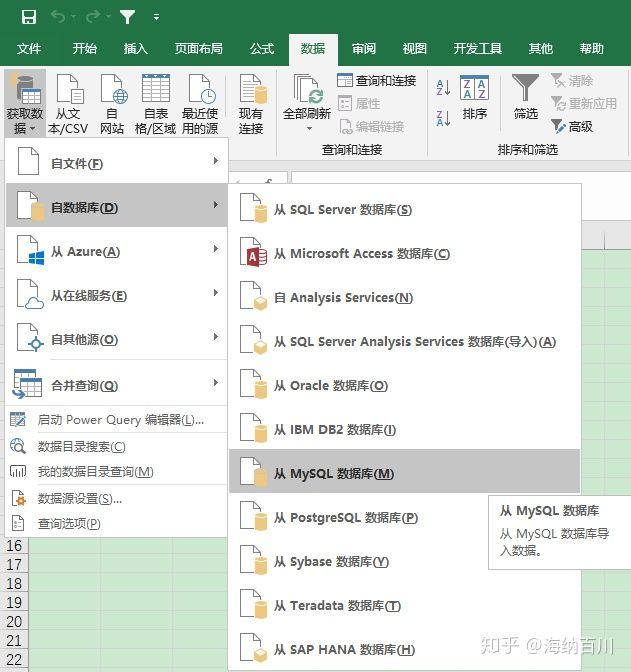The height and width of the screenshot is (672, 631).
Task: Expand the 合并查询(Q) submenu
Action: (x=117, y=384)
